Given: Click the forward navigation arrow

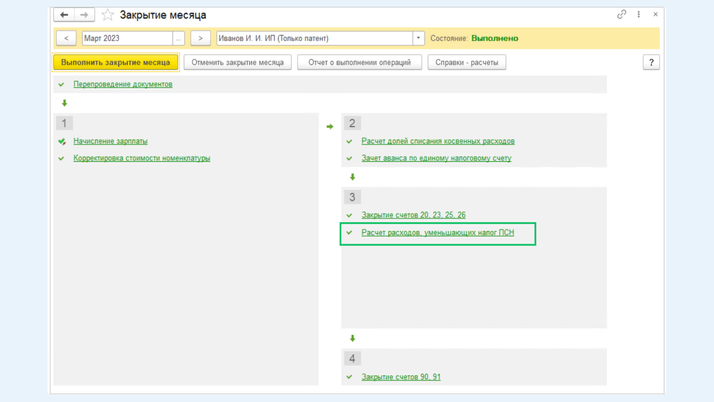Looking at the screenshot, I should point(84,15).
